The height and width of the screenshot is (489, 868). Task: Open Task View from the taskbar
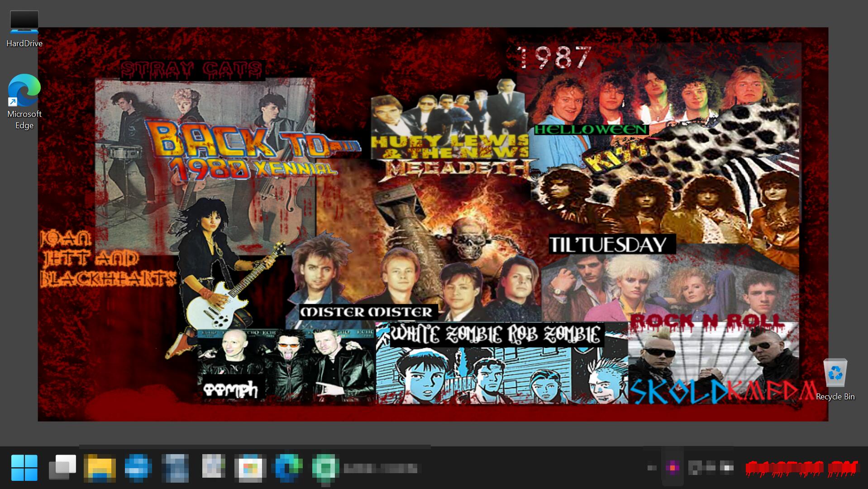click(x=62, y=467)
